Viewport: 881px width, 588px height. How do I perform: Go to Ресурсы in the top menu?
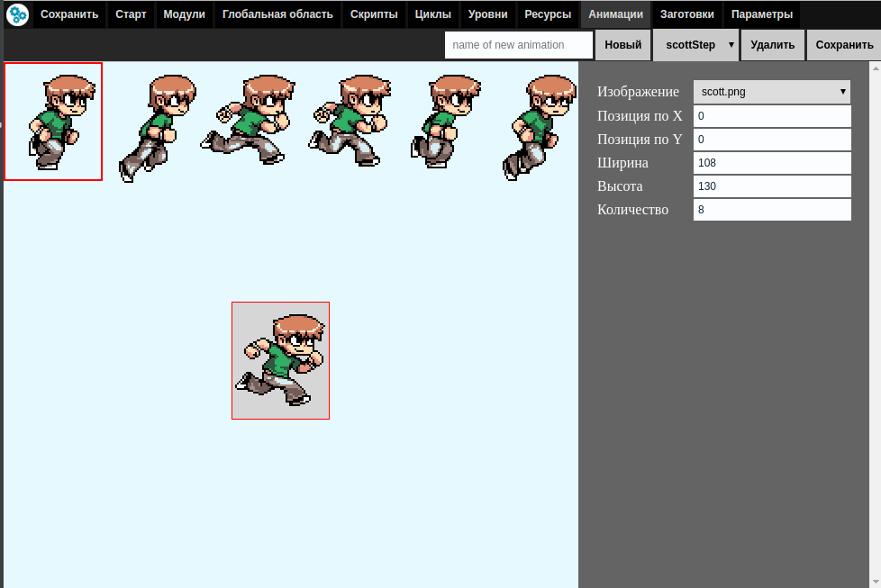[x=548, y=14]
